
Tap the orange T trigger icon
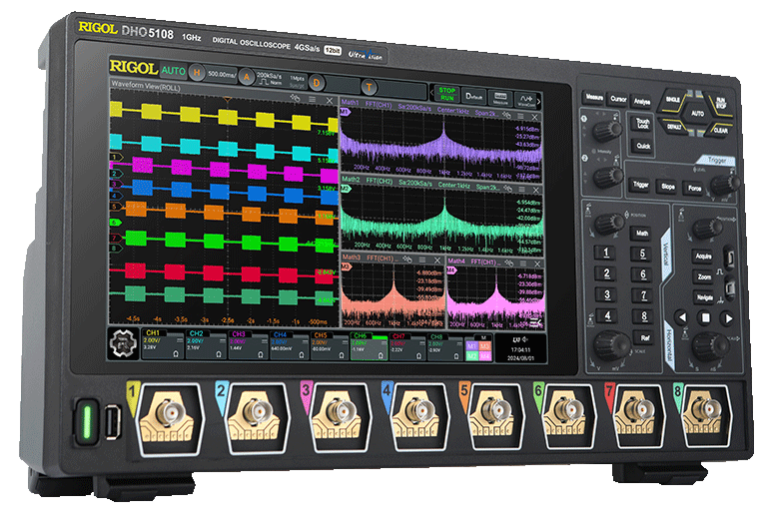[x=369, y=87]
